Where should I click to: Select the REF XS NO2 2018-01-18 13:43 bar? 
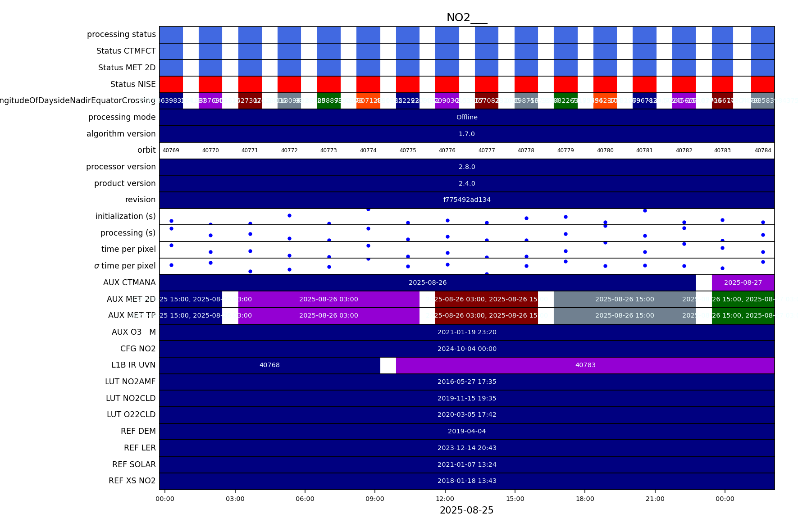(x=466, y=481)
